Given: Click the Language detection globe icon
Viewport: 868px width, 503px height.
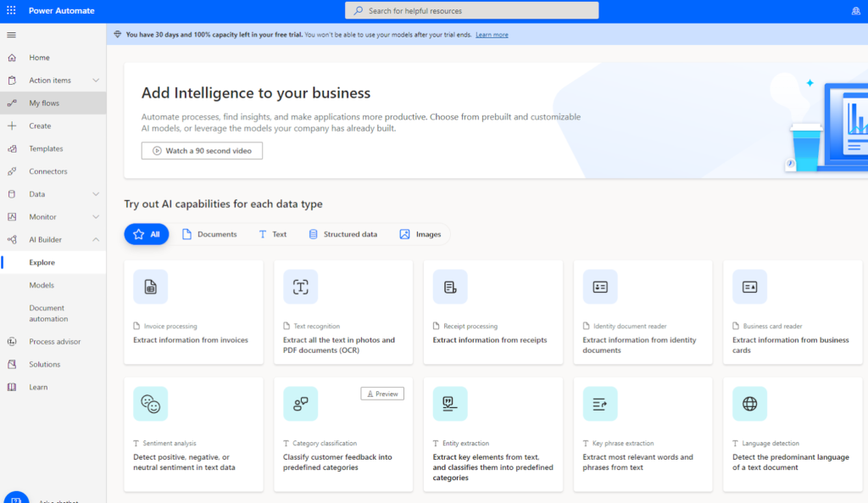Looking at the screenshot, I should pos(749,404).
